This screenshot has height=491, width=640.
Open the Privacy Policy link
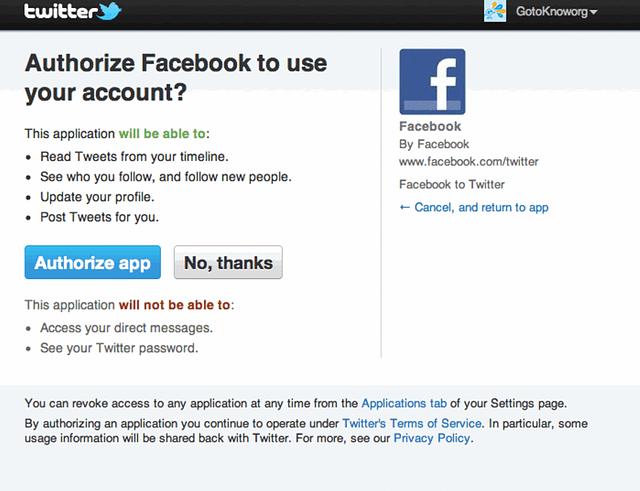pos(432,438)
